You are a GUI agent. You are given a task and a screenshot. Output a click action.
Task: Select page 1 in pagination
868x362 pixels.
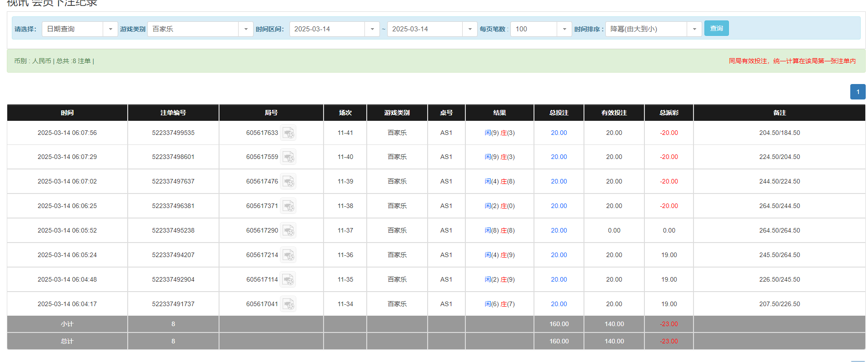click(858, 92)
